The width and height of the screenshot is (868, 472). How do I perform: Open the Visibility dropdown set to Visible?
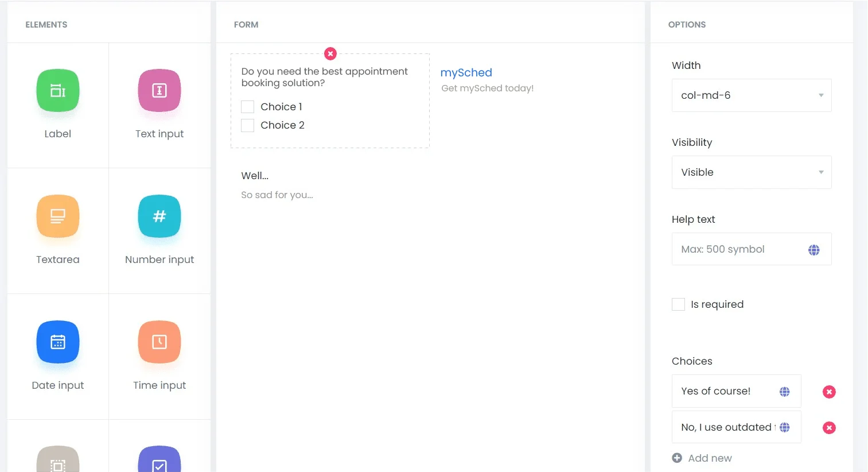click(752, 172)
